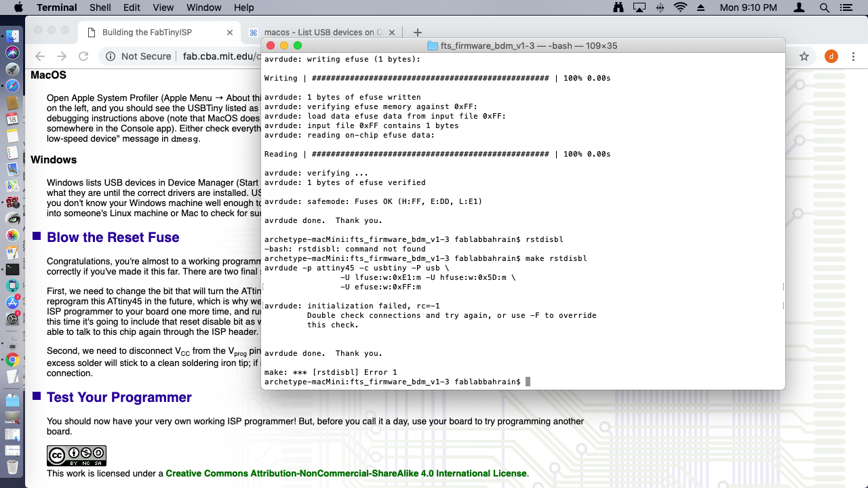Screen dimensions: 868x488
Task: Click the Apple menu logo
Action: click(x=18, y=7)
